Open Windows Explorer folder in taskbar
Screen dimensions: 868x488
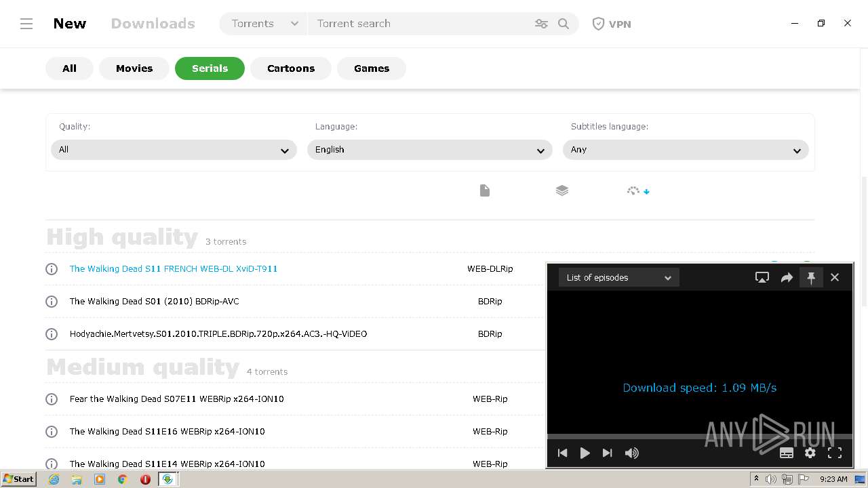[77, 479]
